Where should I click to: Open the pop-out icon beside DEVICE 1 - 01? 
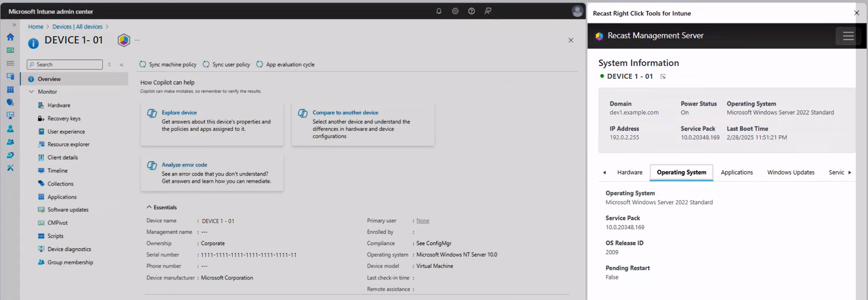coord(663,76)
